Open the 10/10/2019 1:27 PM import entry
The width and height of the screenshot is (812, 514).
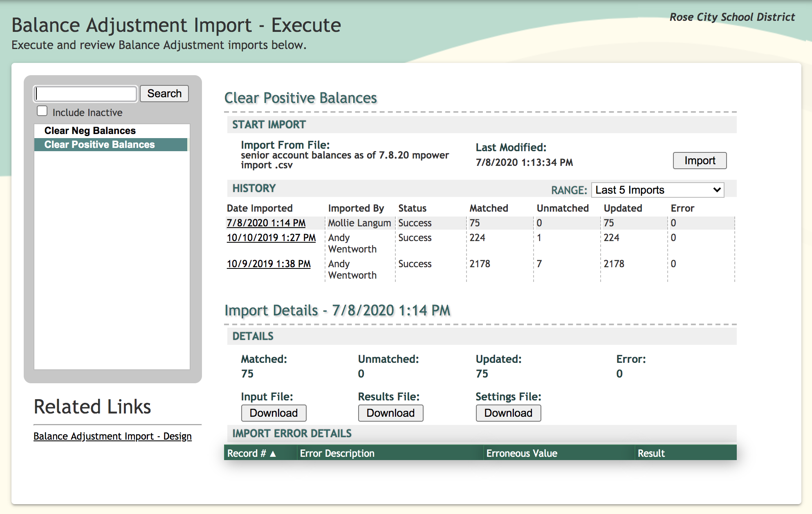coord(271,238)
